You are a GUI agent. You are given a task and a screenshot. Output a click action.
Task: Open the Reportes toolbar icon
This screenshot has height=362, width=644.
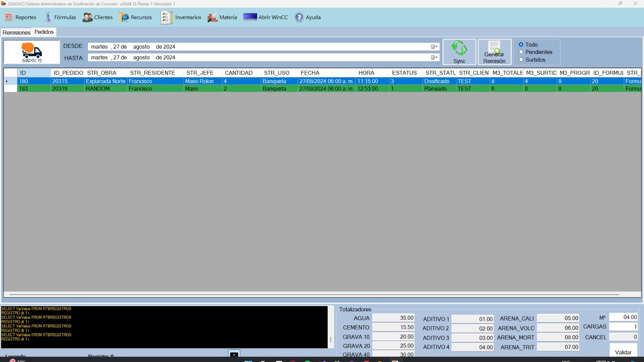pyautogui.click(x=9, y=17)
